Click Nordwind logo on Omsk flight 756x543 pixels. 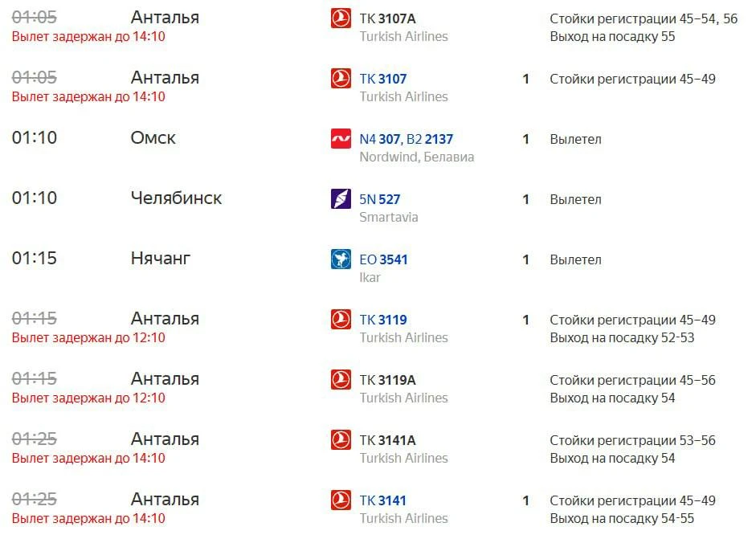(x=341, y=139)
